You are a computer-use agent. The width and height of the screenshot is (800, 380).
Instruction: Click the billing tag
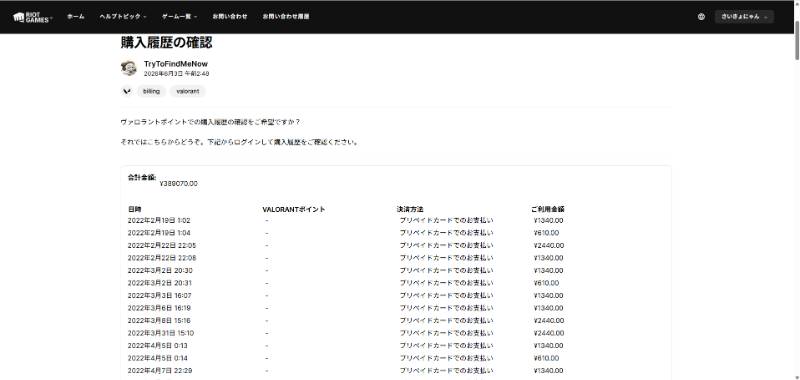point(151,91)
